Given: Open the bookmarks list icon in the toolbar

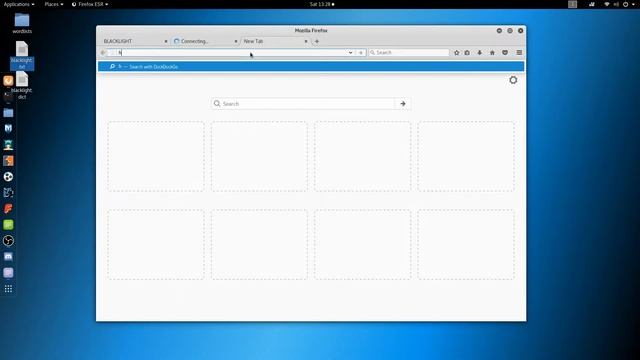Looking at the screenshot, I should [467, 53].
